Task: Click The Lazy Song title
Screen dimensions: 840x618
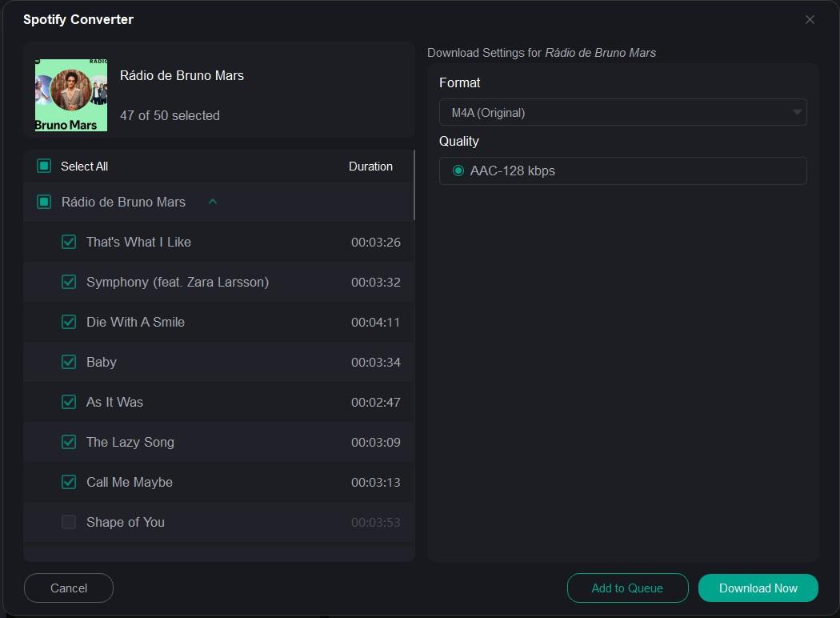Action: (130, 442)
